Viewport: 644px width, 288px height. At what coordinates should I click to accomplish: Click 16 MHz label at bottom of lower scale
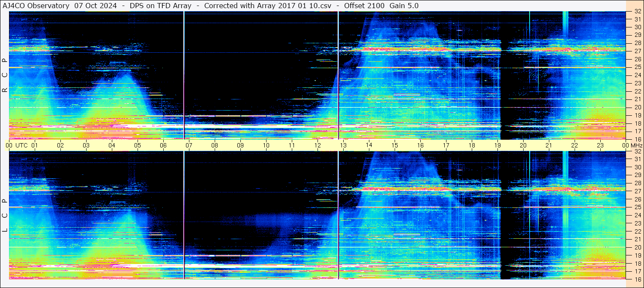(x=637, y=279)
